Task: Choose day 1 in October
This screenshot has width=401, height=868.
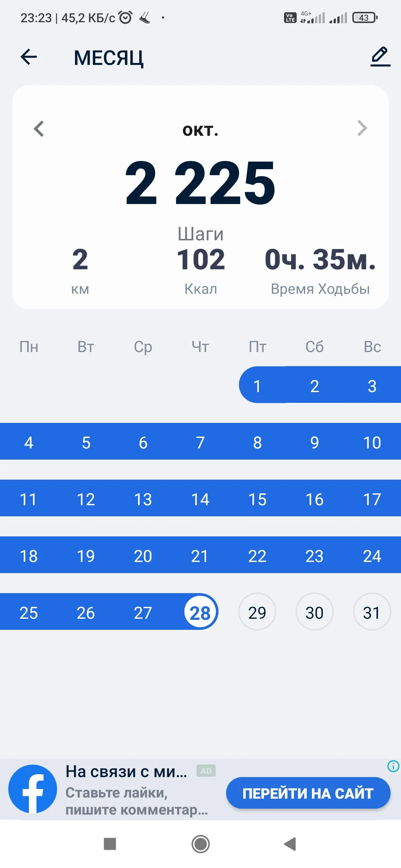Action: [257, 386]
